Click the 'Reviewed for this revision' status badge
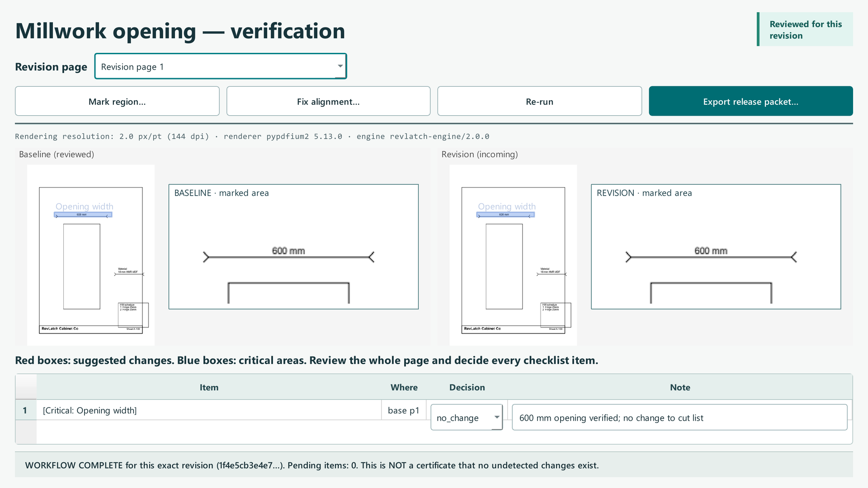Viewport: 868px width, 488px height. pos(805,29)
